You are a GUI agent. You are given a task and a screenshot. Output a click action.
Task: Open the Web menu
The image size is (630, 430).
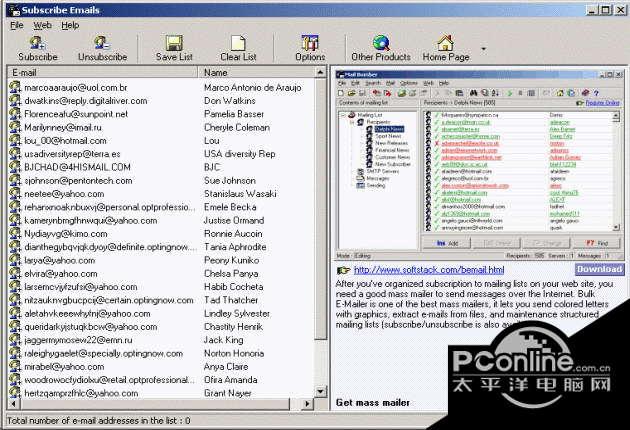[x=42, y=25]
